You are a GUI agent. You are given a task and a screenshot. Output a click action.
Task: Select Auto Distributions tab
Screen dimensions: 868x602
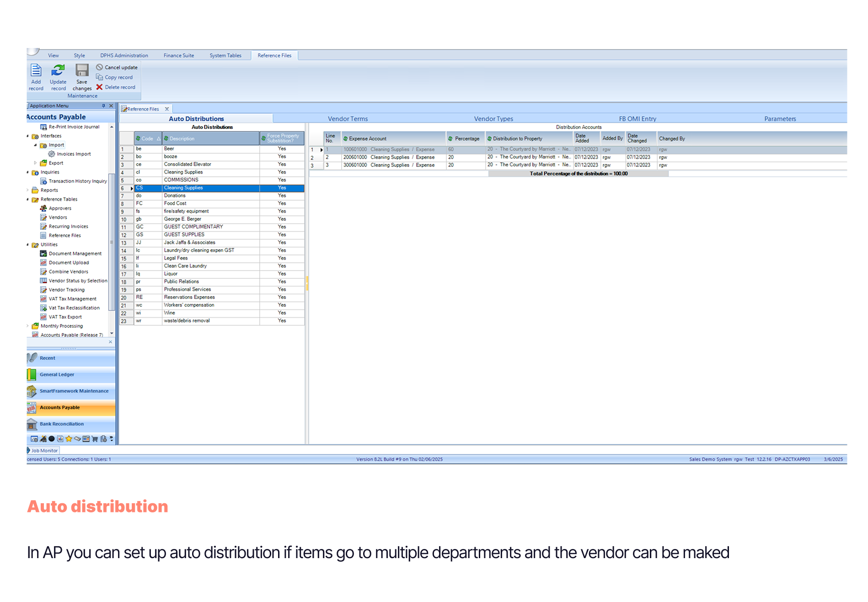pos(196,118)
